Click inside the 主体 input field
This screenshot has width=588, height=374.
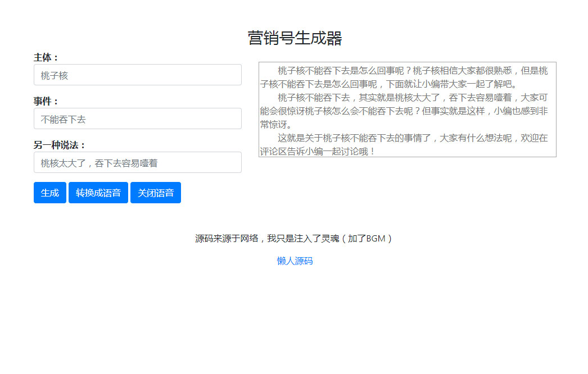[x=138, y=74]
